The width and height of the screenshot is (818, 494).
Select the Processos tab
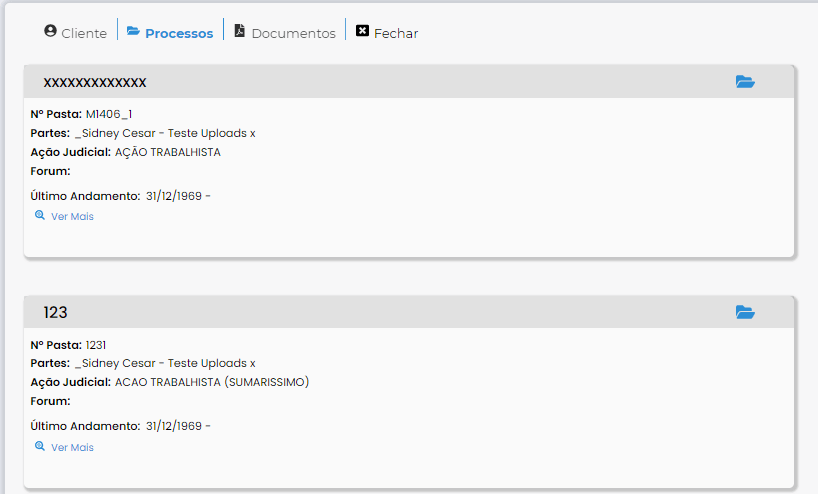178,33
